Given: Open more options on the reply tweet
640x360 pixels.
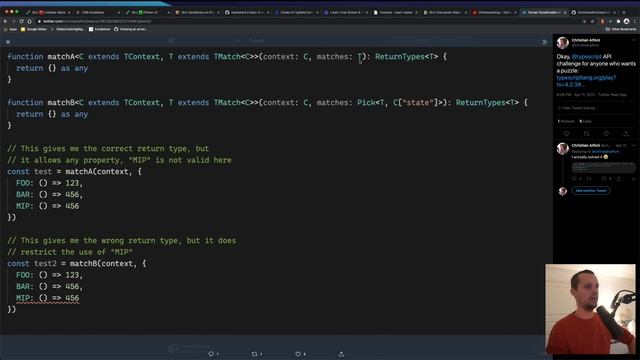Looking at the screenshot, I should (634, 145).
